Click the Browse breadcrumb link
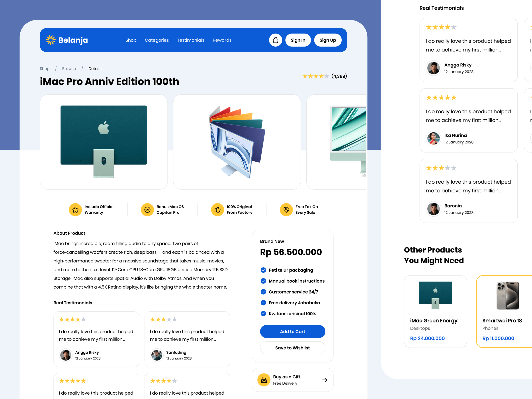This screenshot has height=399, width=532. (69, 68)
